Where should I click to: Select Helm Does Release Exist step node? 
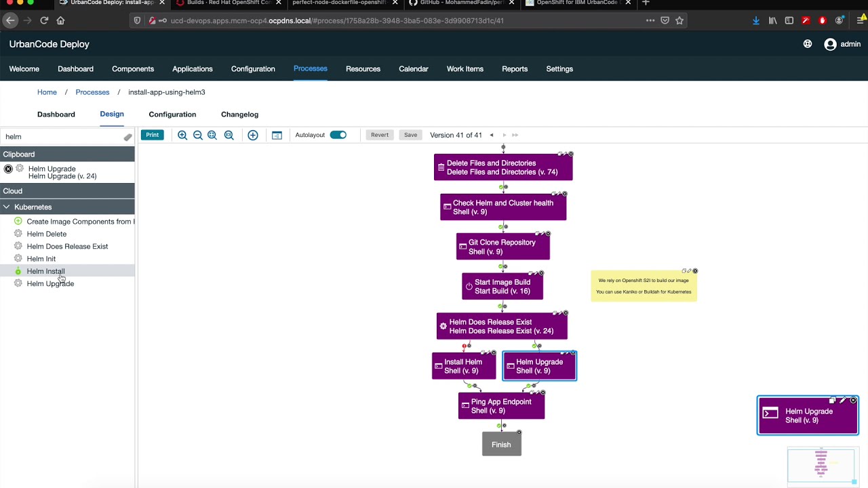502,327
